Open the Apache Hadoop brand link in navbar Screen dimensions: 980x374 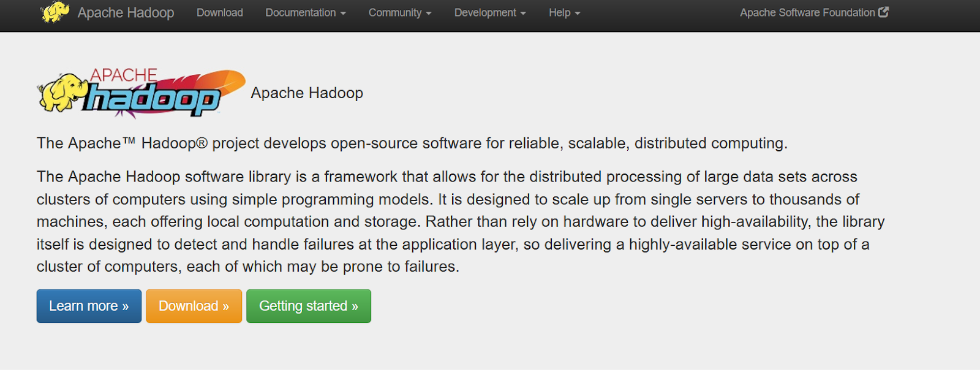click(x=126, y=12)
